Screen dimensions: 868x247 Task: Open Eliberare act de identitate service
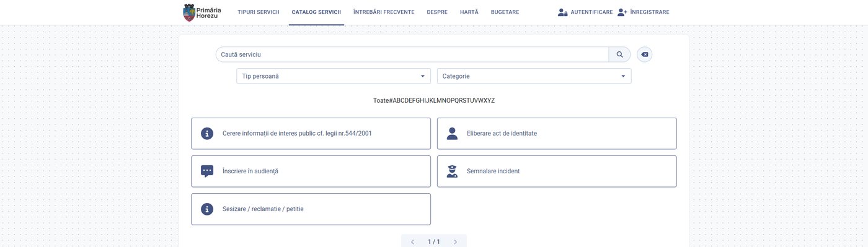point(557,134)
